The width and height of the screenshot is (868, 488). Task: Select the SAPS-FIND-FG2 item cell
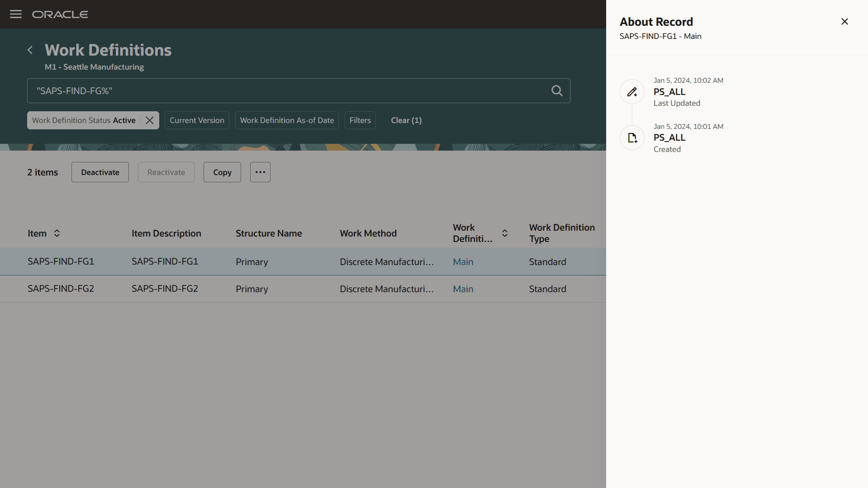[x=61, y=289]
